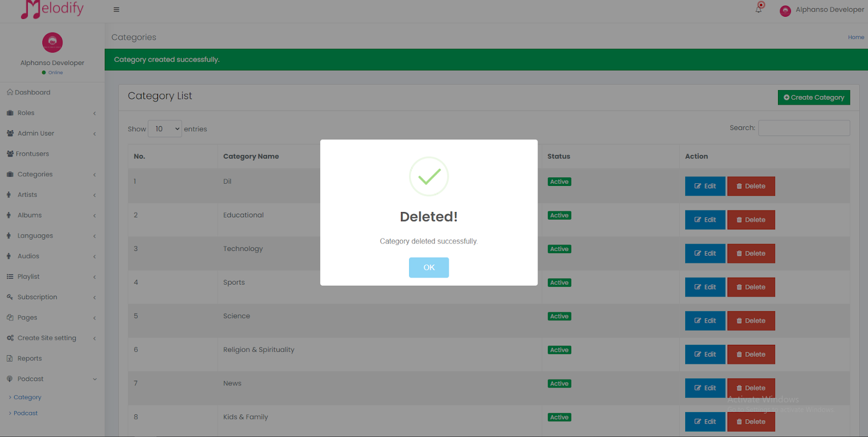Click the Albums sidebar icon
The image size is (868, 437).
[x=9, y=215]
